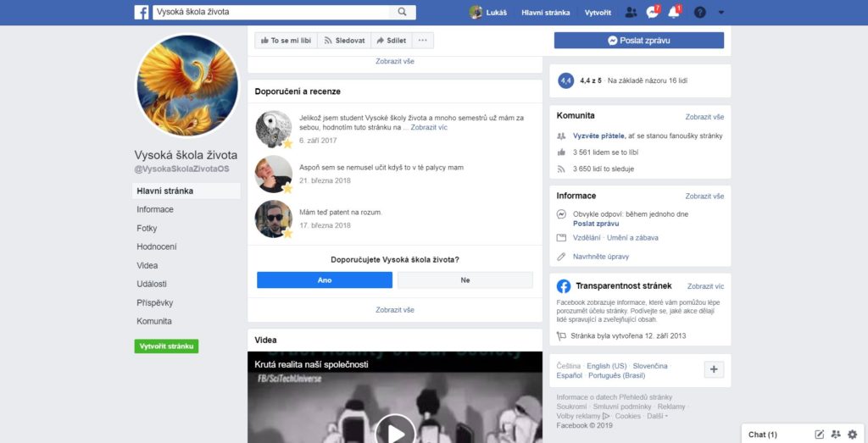
Task: Open the Umění a zábava category link
Action: [x=632, y=238]
